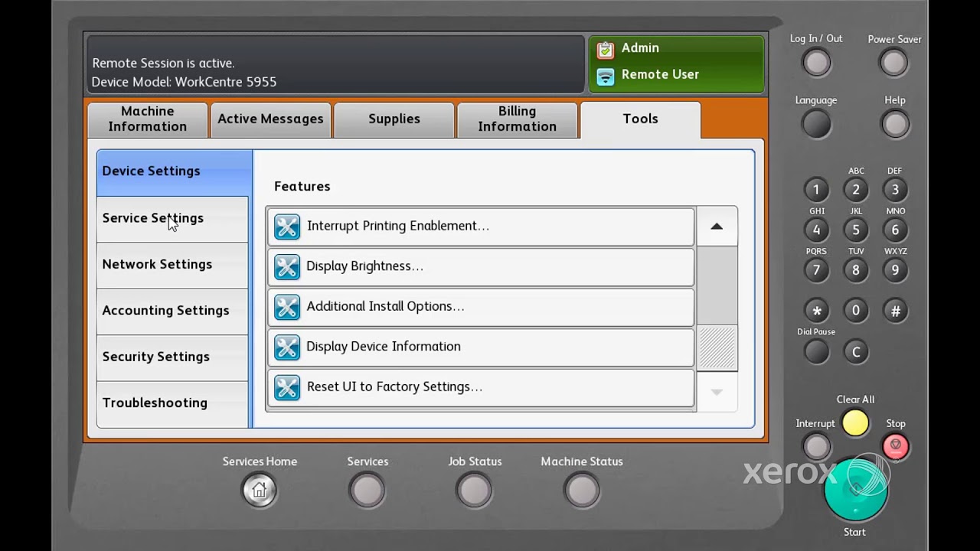Switch to the Supplies tab
The image size is (980, 551).
coord(394,119)
